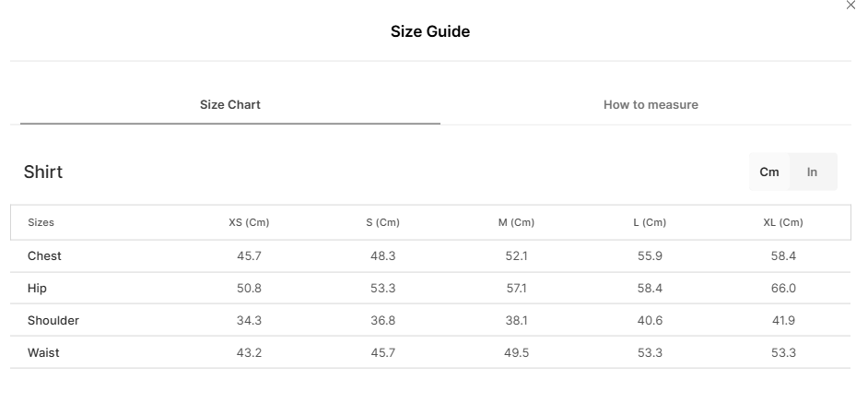Click the S (Cm) column header
Screen dimensions: 868x415
(382, 222)
